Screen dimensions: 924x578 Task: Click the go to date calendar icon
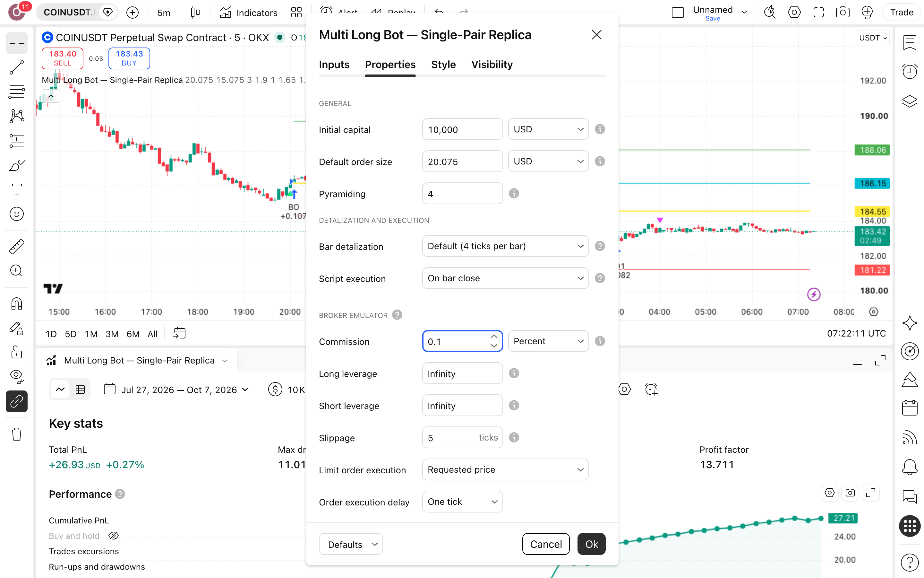pos(179,333)
